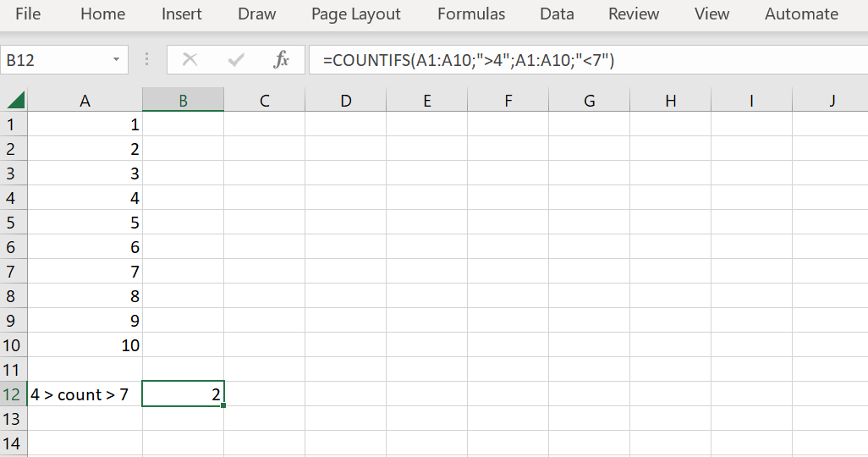
Task: Expand the Name Box dropdown arrow
Action: click(116, 60)
